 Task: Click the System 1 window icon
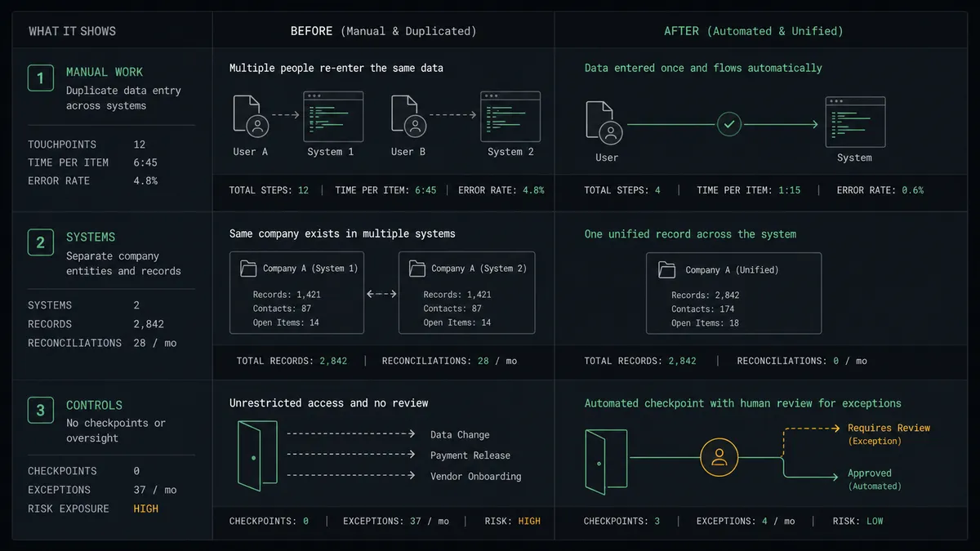coord(334,117)
